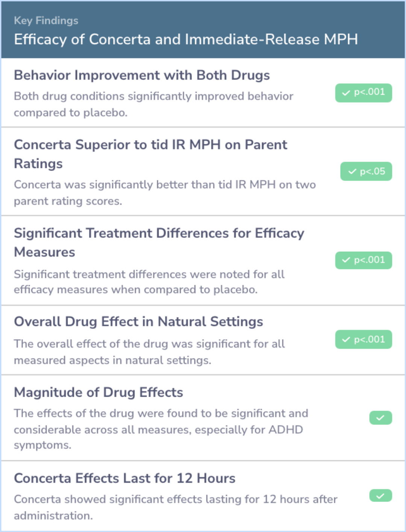Click description mentioning ADHD symptoms
The image size is (406, 532).
(x=161, y=429)
